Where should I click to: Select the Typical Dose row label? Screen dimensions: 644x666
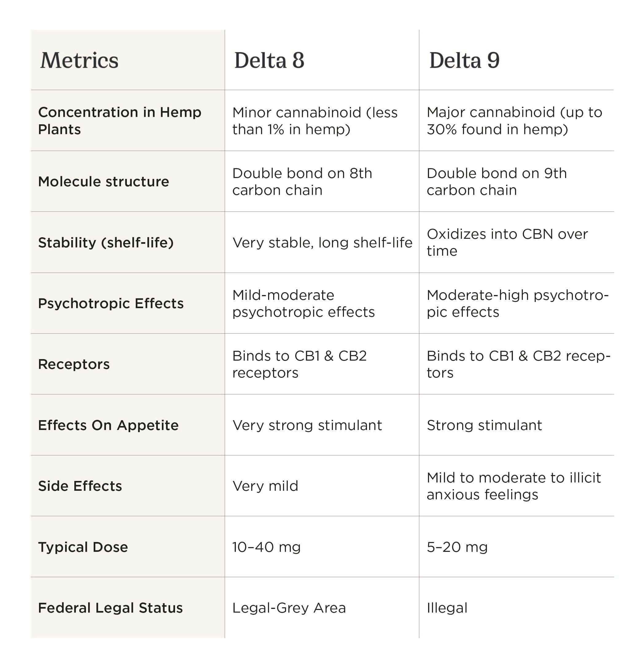[83, 547]
